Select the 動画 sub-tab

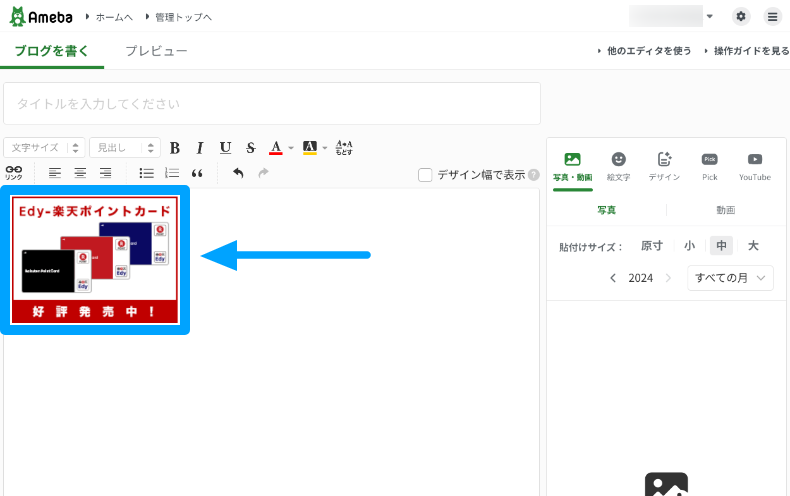coord(726,210)
